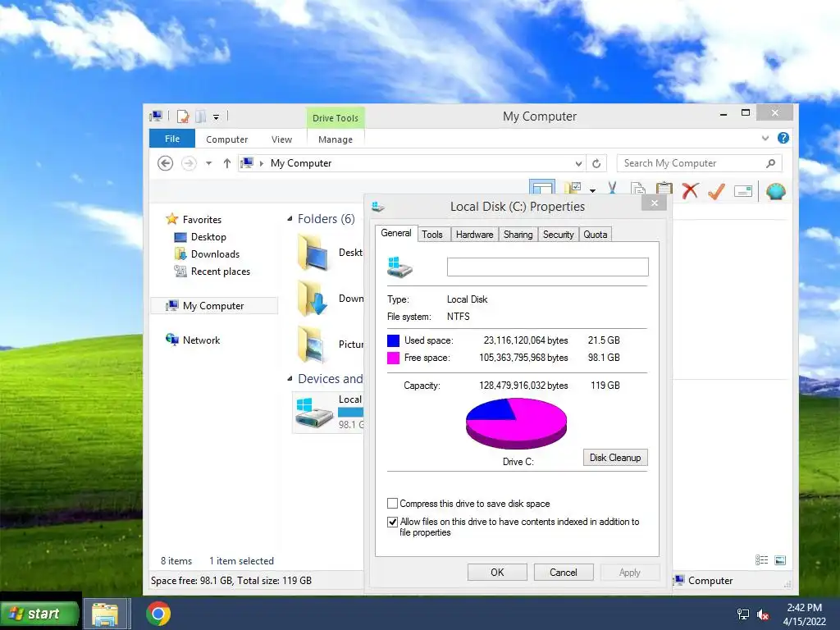Open the File ribbon tab
Image resolution: width=840 pixels, height=630 pixels.
click(x=172, y=139)
